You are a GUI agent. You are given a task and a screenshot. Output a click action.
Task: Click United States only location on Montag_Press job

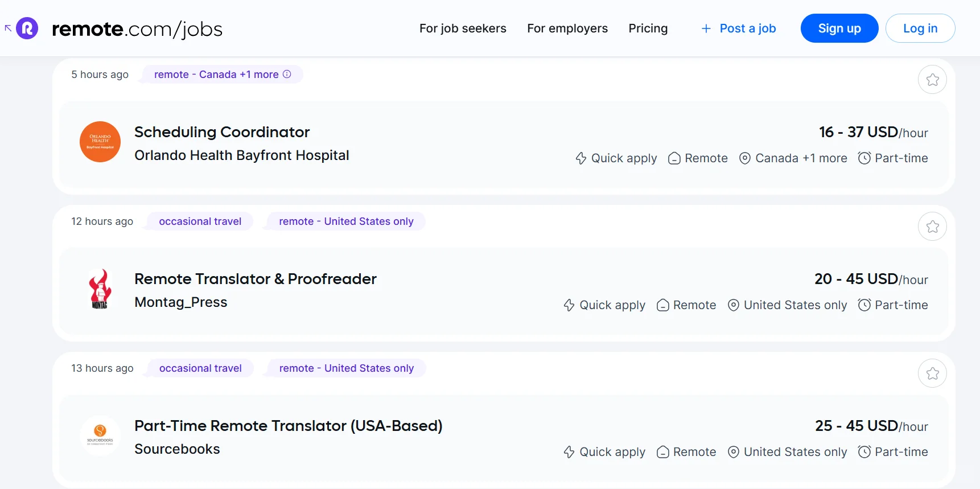point(796,305)
